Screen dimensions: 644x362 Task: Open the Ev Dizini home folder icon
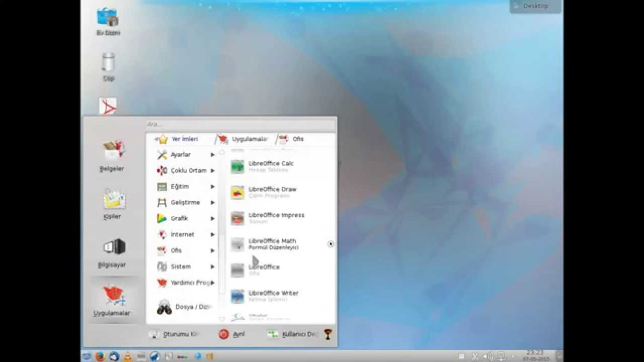pyautogui.click(x=108, y=22)
